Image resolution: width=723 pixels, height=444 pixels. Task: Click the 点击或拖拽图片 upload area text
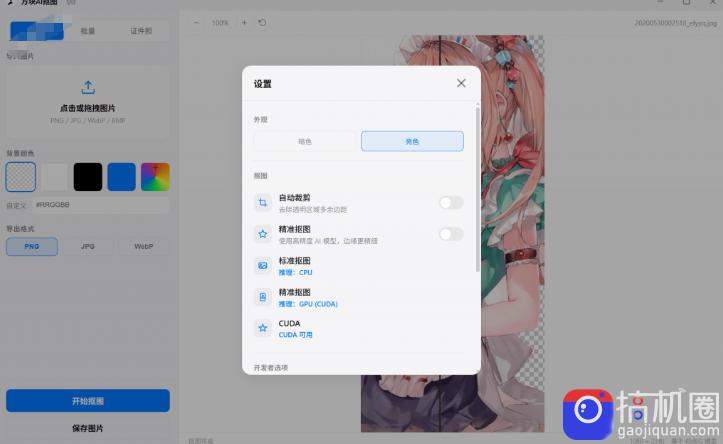[x=88, y=108]
